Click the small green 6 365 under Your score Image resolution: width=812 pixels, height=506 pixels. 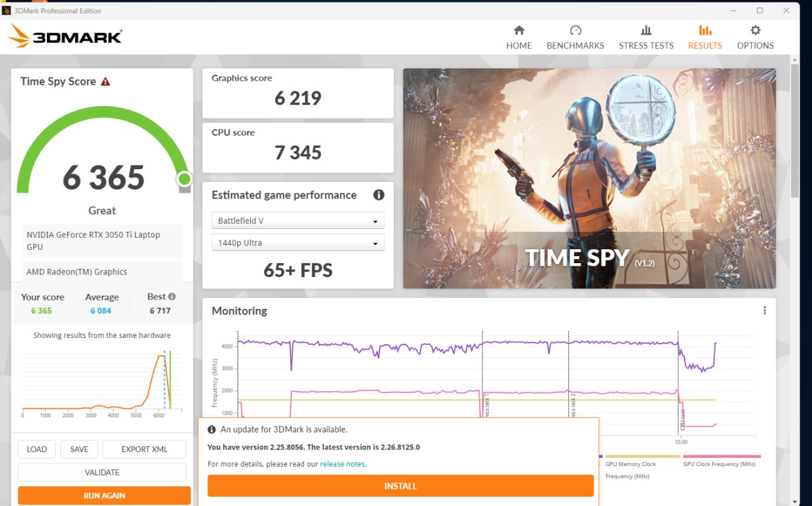pyautogui.click(x=41, y=311)
